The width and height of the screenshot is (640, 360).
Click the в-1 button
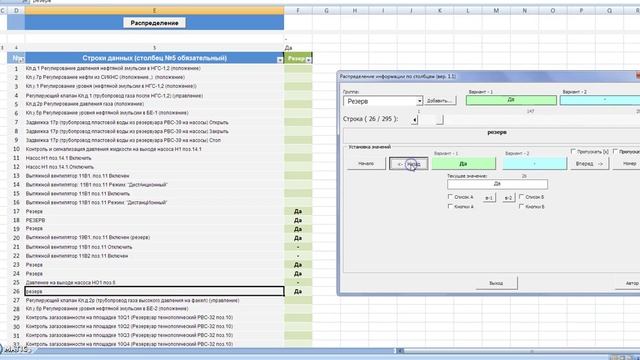(489, 198)
